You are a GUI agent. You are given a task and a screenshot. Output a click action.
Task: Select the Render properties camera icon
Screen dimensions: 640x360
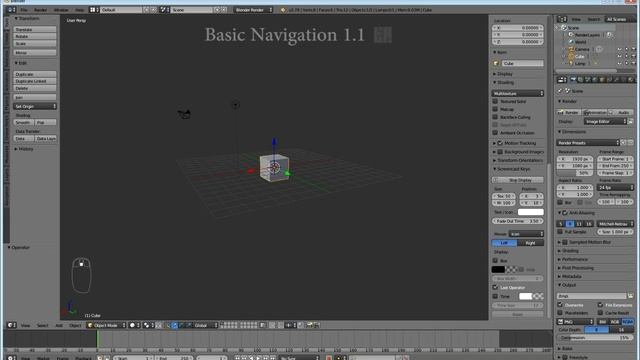pyautogui.click(x=573, y=80)
